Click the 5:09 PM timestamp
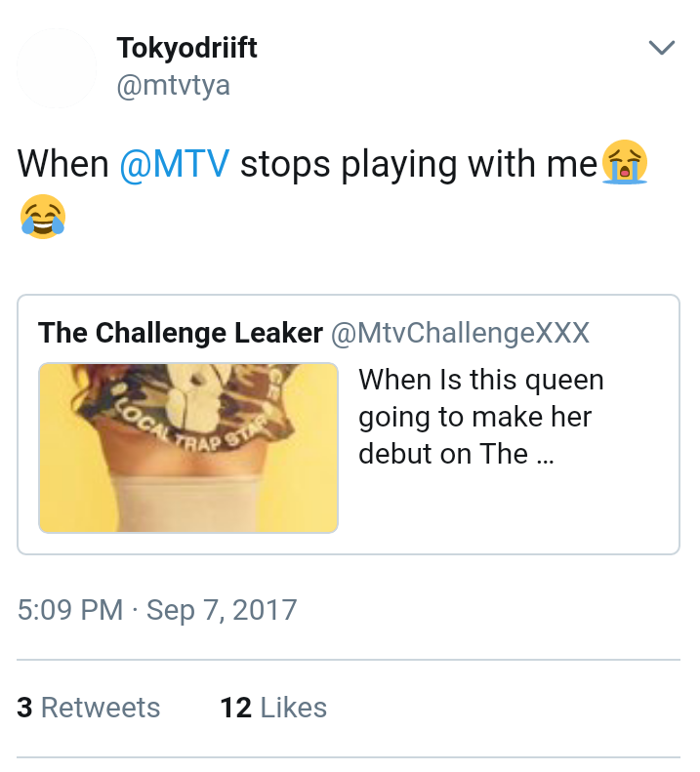This screenshot has width=700, height=772. click(x=70, y=610)
